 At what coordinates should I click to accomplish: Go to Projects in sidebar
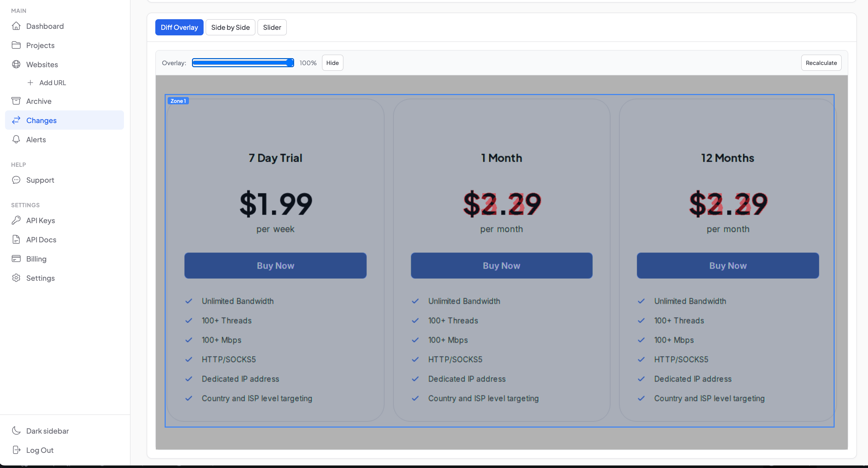(x=40, y=45)
